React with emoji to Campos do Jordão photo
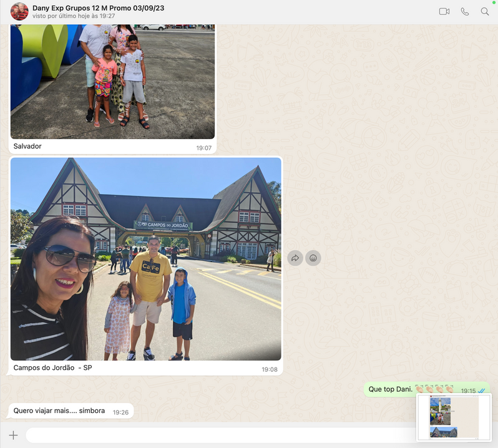 point(313,258)
